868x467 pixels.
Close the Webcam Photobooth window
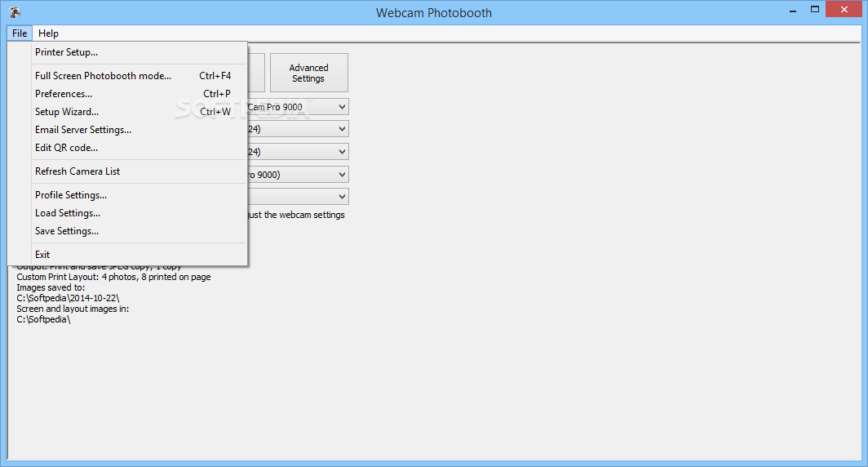pyautogui.click(x=844, y=10)
